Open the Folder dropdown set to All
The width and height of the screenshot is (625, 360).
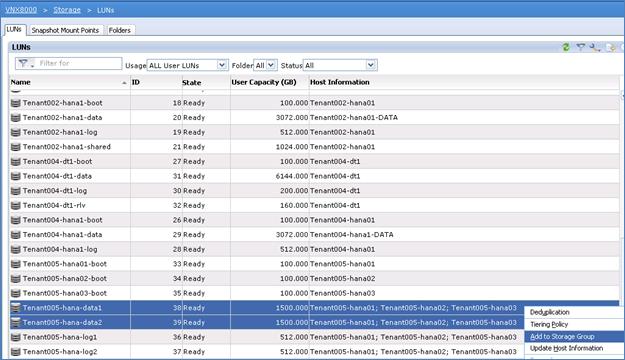click(x=265, y=65)
